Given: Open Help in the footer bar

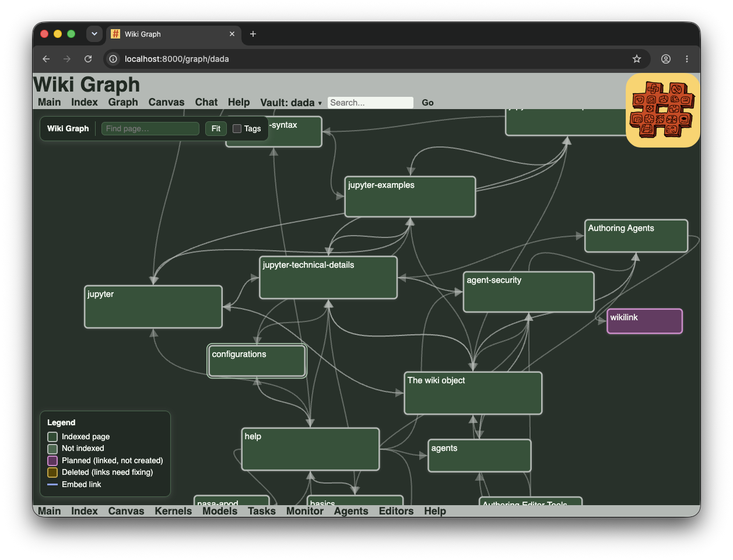Looking at the screenshot, I should pyautogui.click(x=435, y=511).
